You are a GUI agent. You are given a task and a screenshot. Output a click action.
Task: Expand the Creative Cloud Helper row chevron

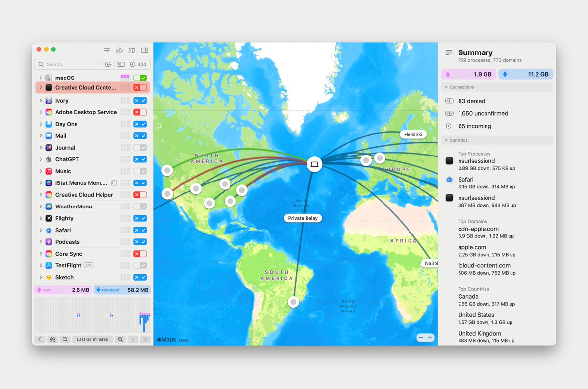(41, 195)
